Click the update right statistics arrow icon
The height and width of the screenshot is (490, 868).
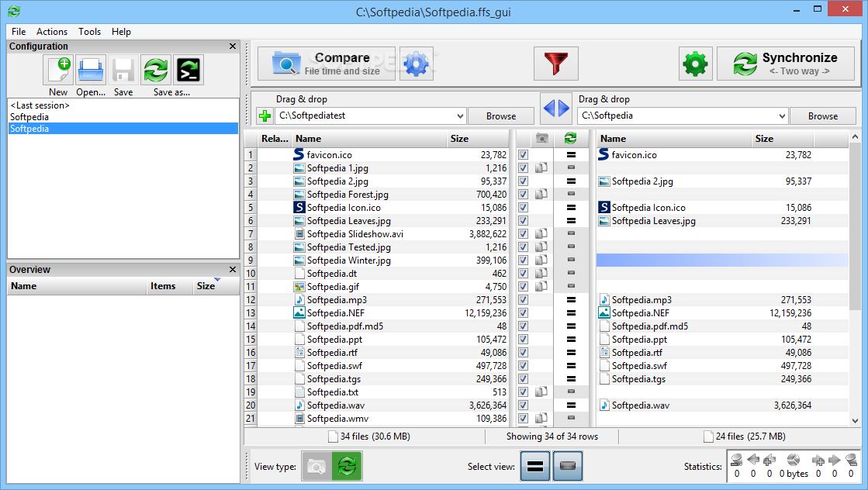click(834, 460)
